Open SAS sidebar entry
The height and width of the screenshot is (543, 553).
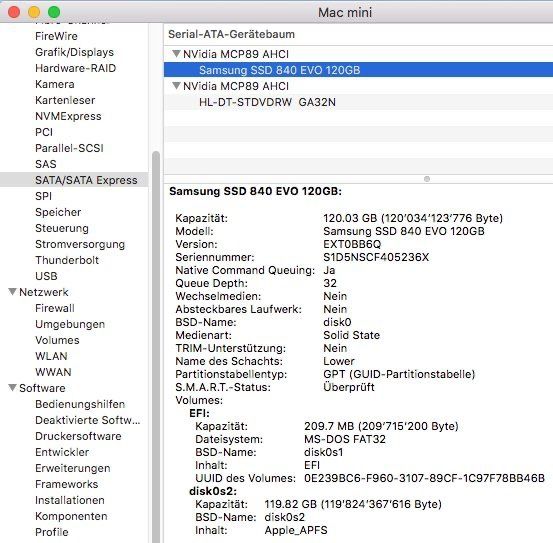click(45, 164)
